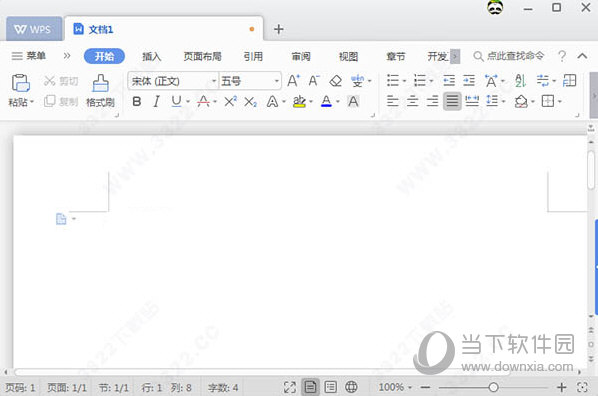Click the font color A swatch

(326, 101)
